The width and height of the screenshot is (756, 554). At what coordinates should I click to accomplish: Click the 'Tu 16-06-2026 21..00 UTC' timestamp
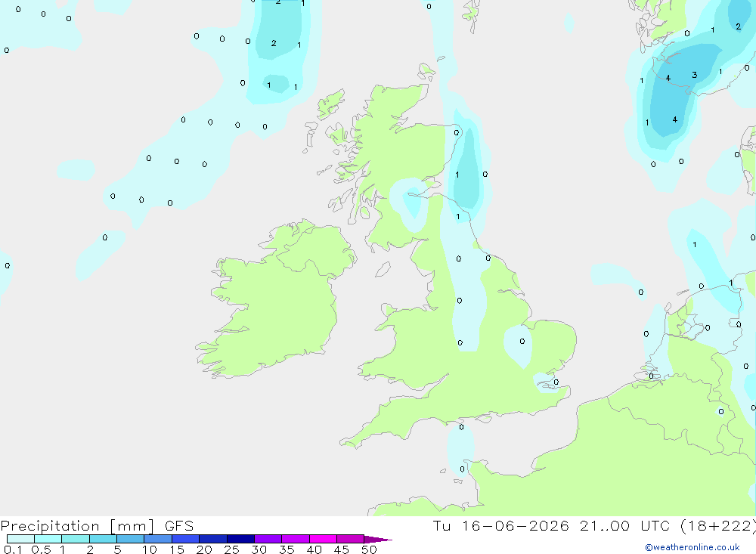pos(553,525)
